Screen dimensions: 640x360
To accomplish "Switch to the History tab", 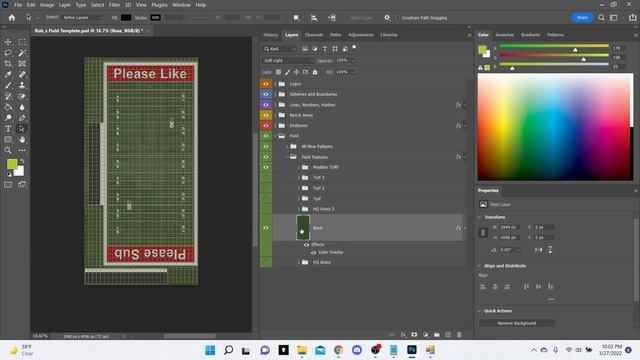I will click(271, 35).
